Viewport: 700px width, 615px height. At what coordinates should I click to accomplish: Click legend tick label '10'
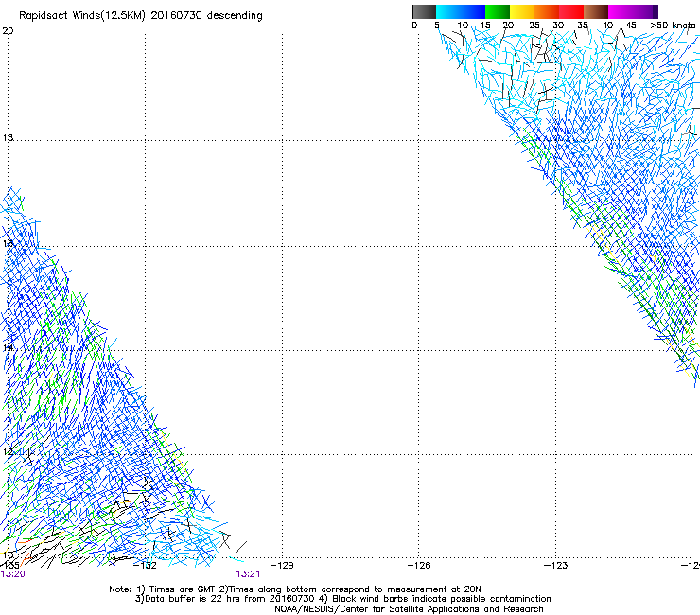tap(463, 26)
